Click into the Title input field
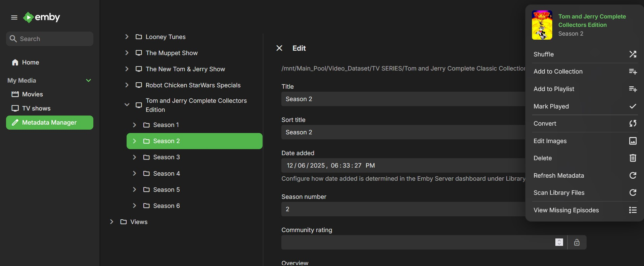Viewport: 644px width, 266px height. pos(403,99)
